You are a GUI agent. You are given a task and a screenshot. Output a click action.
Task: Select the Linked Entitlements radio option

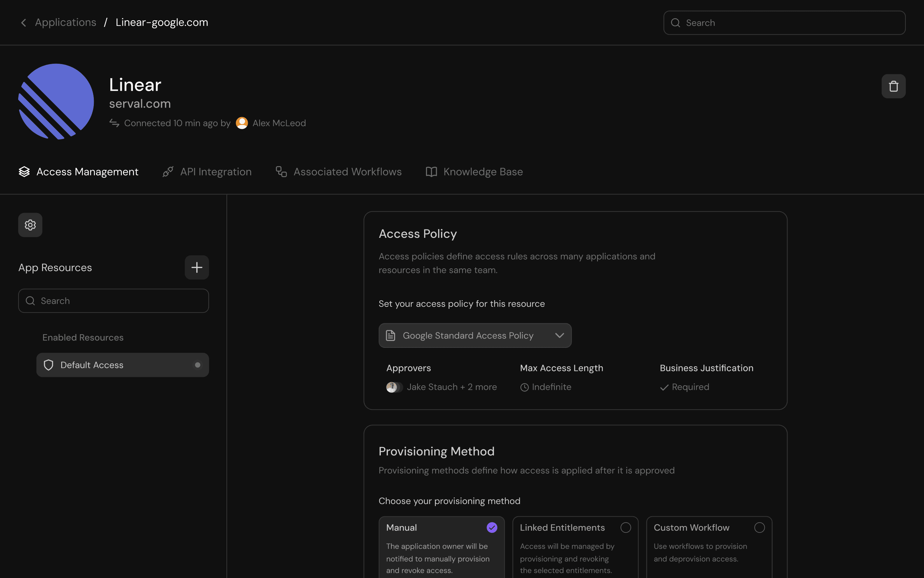tap(625, 528)
